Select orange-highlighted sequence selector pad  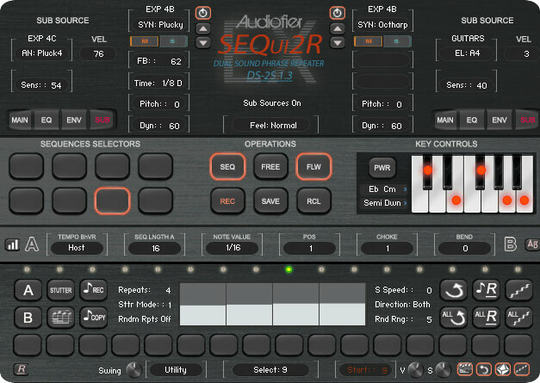(x=112, y=201)
